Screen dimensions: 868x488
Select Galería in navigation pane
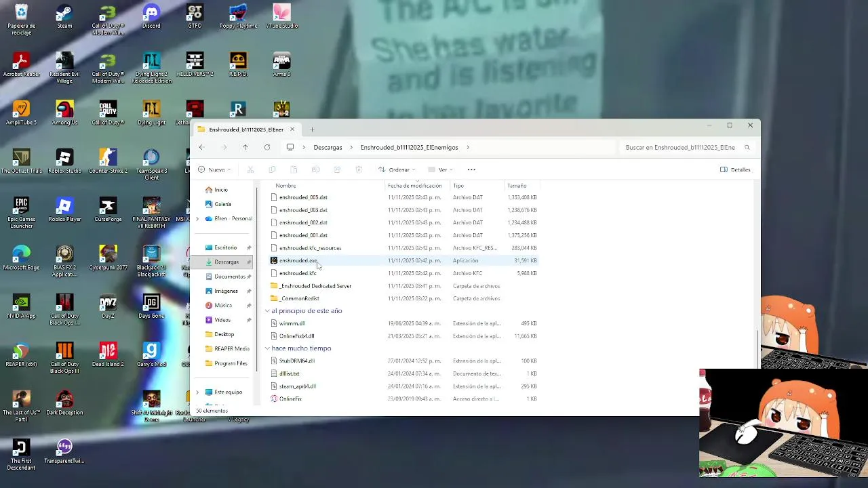[x=222, y=204]
